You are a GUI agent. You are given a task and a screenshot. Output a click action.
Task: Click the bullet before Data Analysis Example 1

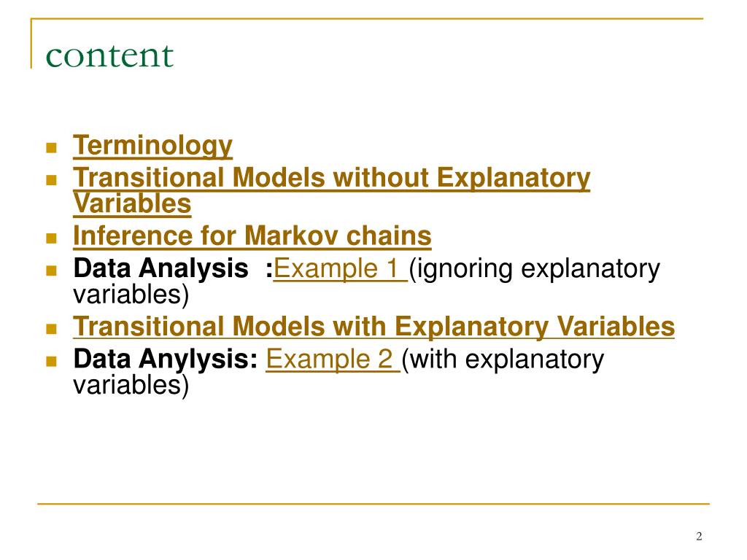coord(52,271)
